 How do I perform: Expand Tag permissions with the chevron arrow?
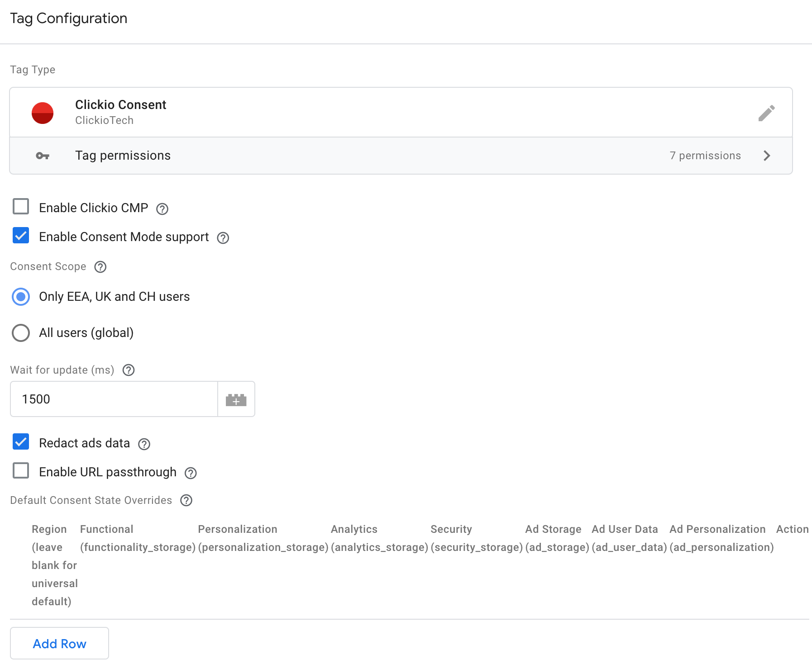pyautogui.click(x=767, y=156)
